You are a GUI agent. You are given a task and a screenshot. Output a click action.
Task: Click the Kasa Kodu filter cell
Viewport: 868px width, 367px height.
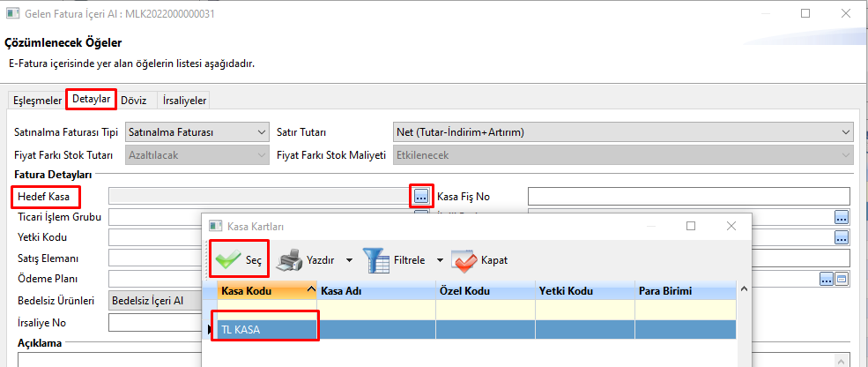(267, 310)
